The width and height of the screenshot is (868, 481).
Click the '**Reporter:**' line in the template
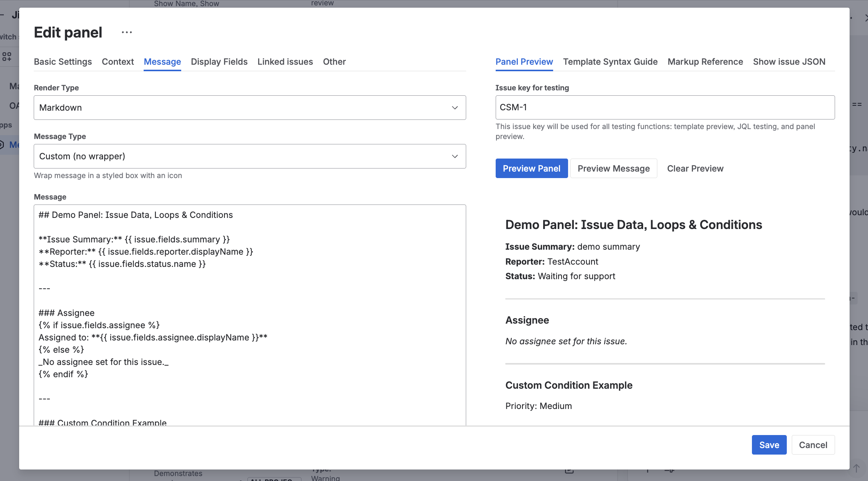coord(146,252)
